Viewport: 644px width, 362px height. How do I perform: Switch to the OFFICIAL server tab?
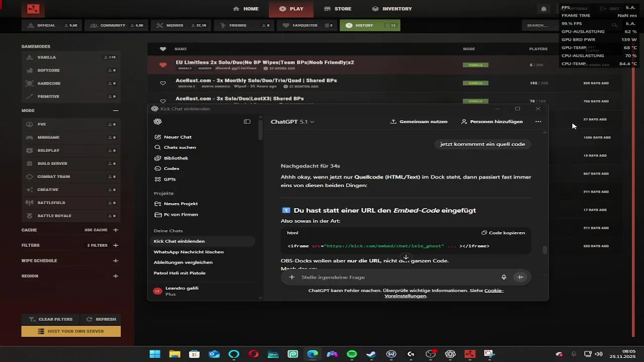52,25
